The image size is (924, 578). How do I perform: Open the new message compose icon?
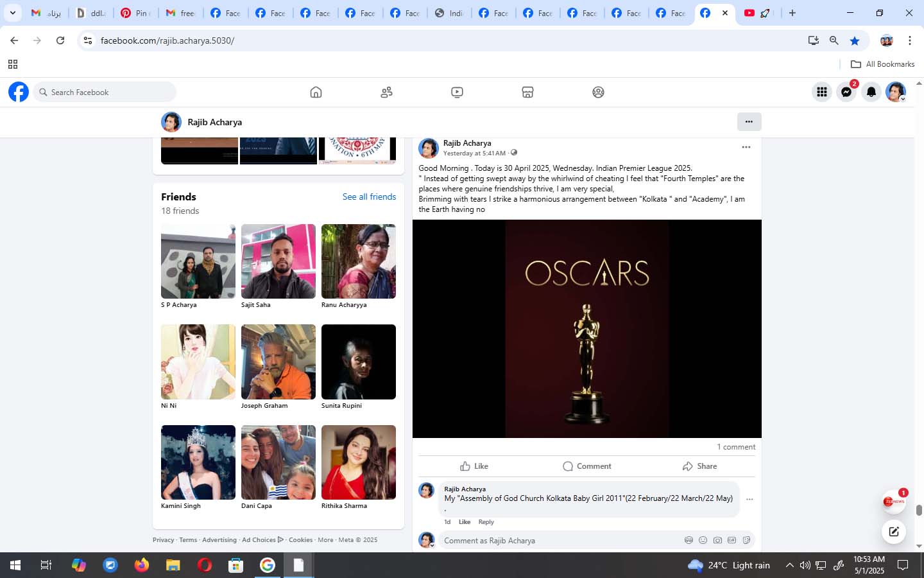pyautogui.click(x=894, y=532)
